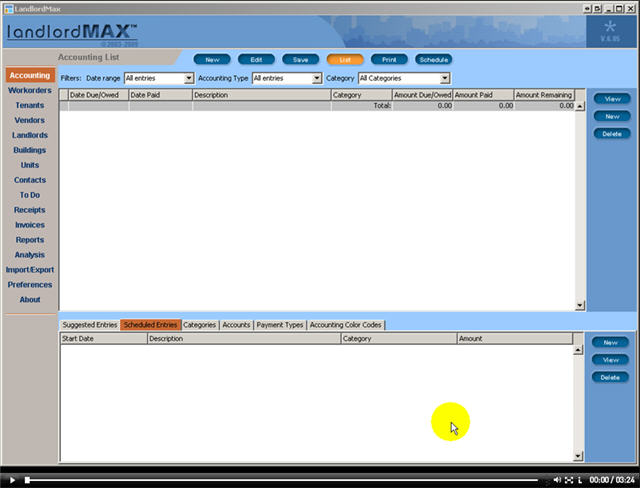
Task: Switch to Accounts tab
Action: pyautogui.click(x=236, y=325)
